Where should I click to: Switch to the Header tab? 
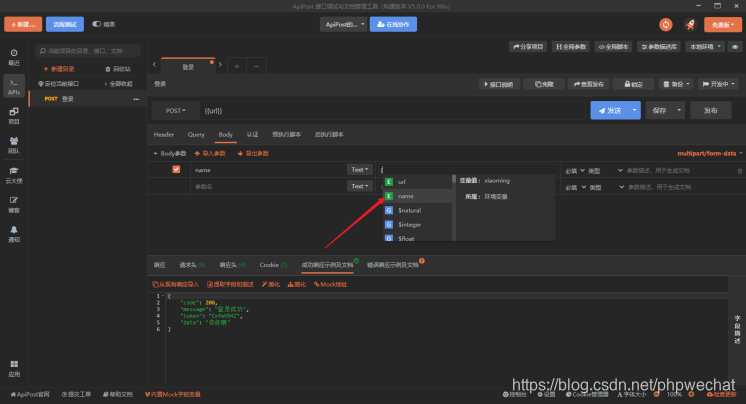pos(164,135)
